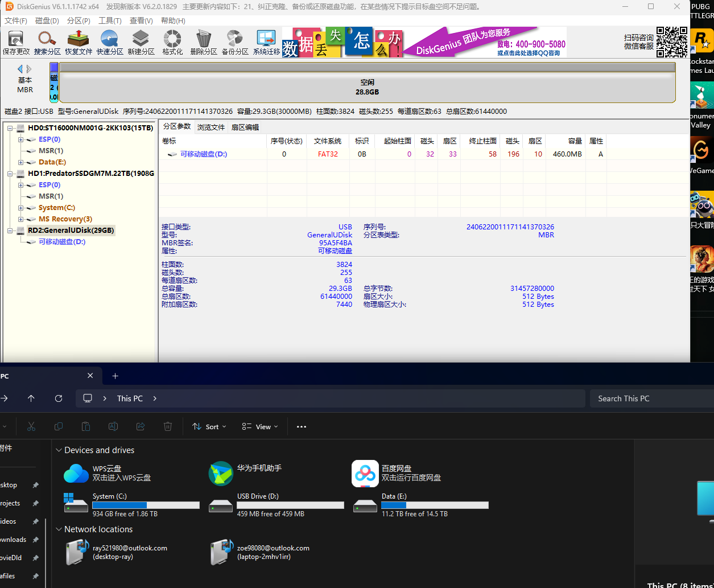Expand Data(E:) partition node
Screen dimensions: 714x588
pos(20,162)
